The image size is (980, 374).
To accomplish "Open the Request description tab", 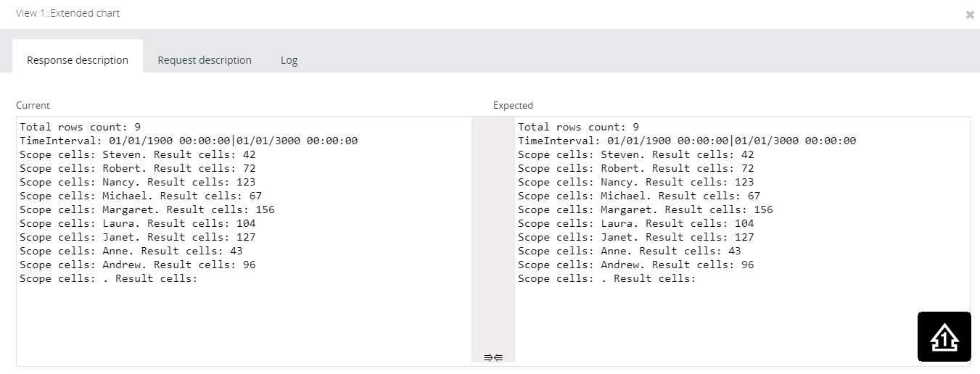I will click(x=205, y=60).
